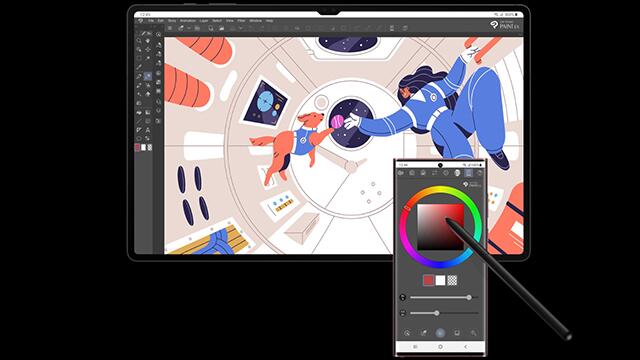Choose the Auto select wand tool
Viewport: 640px width, 360px height.
point(148,58)
